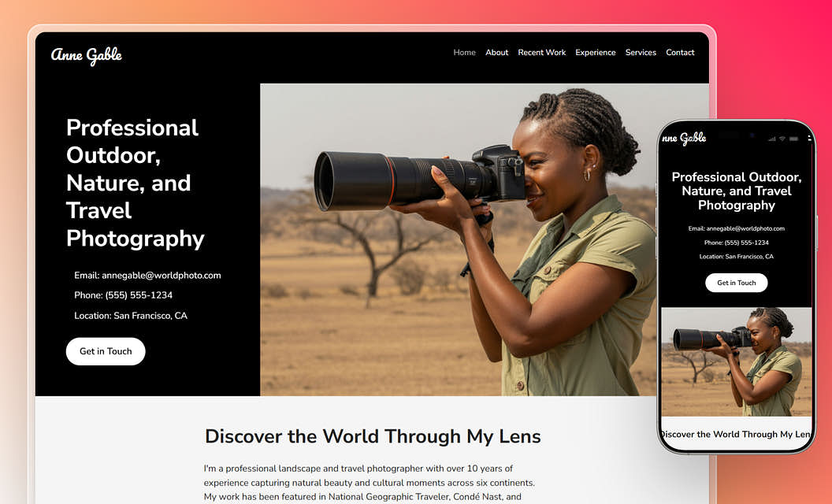Tap Get in Touch button on phone mockup

point(736,283)
